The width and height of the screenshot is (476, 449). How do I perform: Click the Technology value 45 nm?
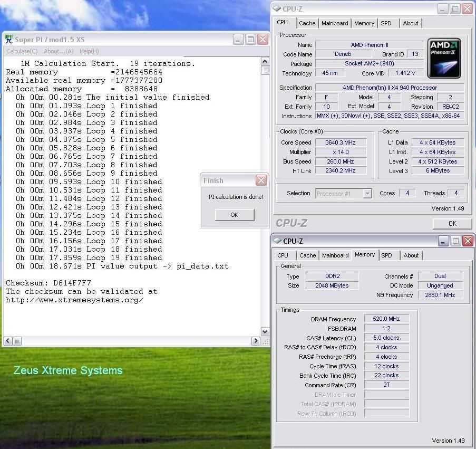(x=329, y=73)
